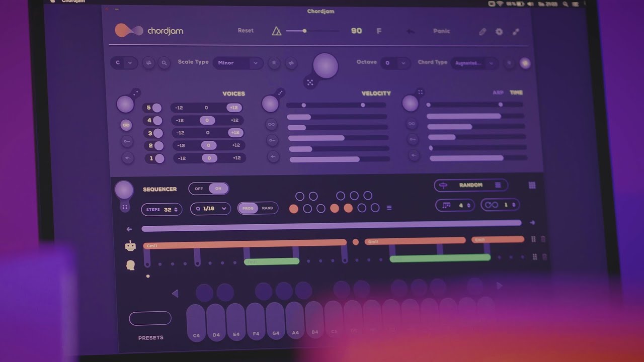The image size is (644, 362).
Task: Click the infinity loop icon in Velocity section
Action: pyautogui.click(x=271, y=124)
